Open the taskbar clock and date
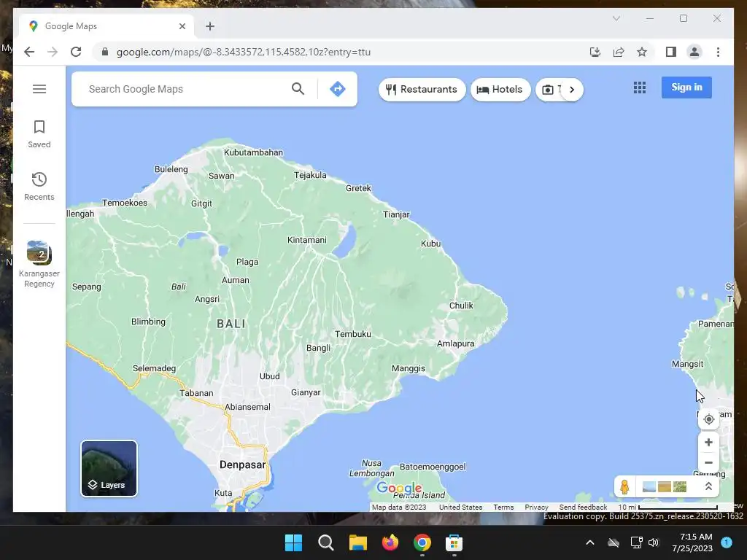This screenshot has height=560, width=747. click(x=692, y=542)
